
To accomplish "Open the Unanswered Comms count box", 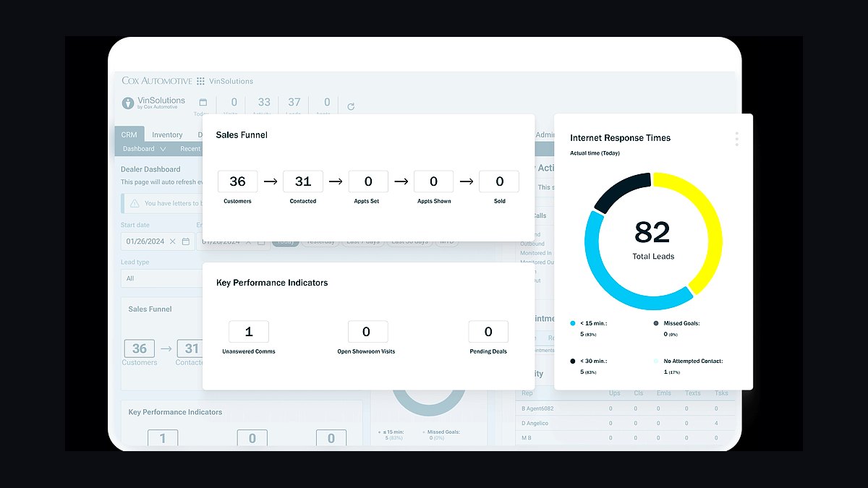I will pyautogui.click(x=249, y=332).
